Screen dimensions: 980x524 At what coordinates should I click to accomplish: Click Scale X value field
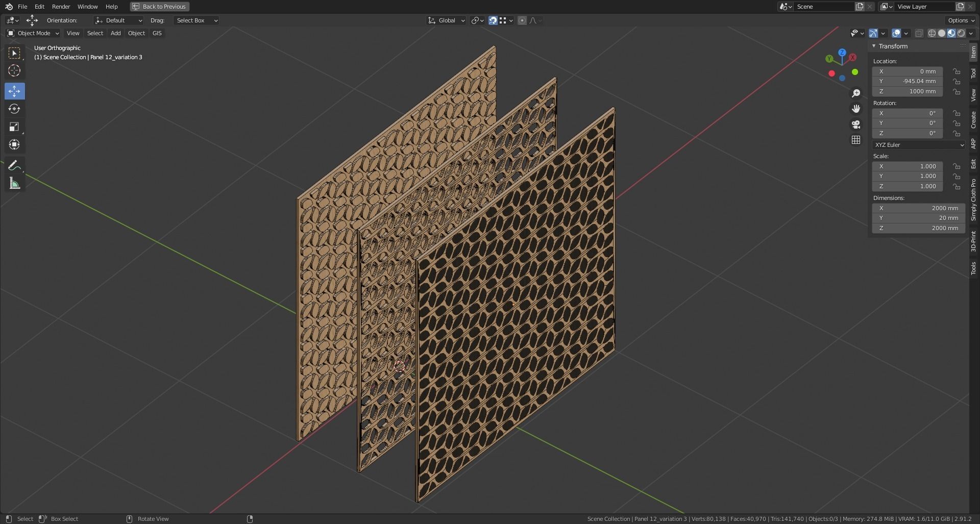pyautogui.click(x=908, y=166)
